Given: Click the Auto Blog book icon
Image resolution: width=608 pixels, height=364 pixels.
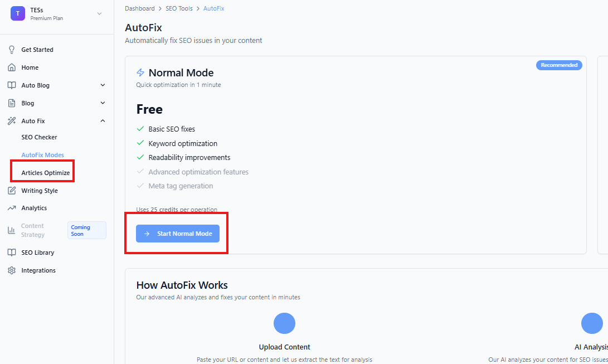Looking at the screenshot, I should point(12,85).
